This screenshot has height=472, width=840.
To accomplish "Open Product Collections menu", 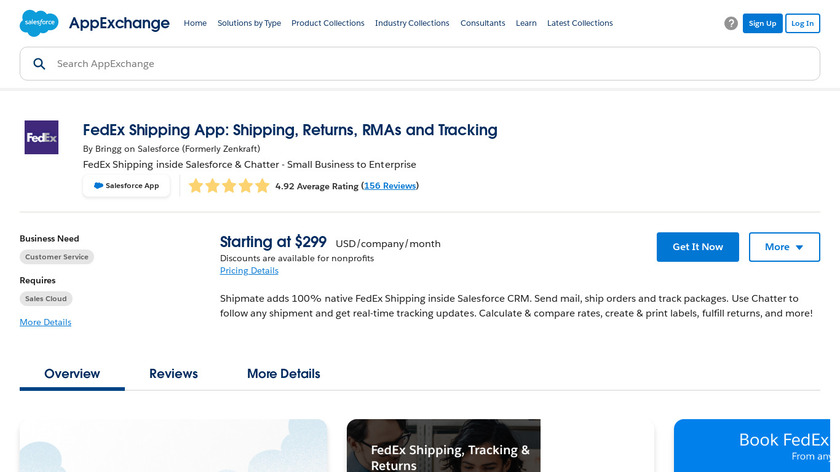I will click(328, 23).
